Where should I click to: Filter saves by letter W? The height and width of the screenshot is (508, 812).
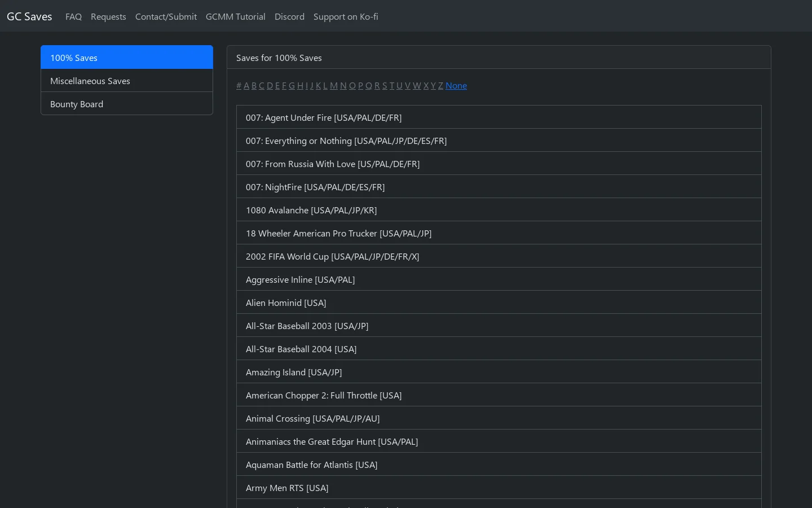point(417,86)
